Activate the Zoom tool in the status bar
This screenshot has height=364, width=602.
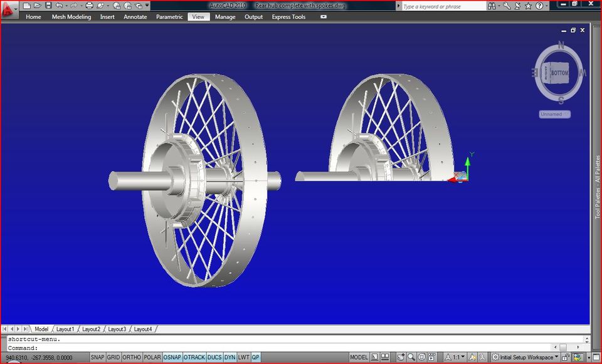tap(411, 357)
